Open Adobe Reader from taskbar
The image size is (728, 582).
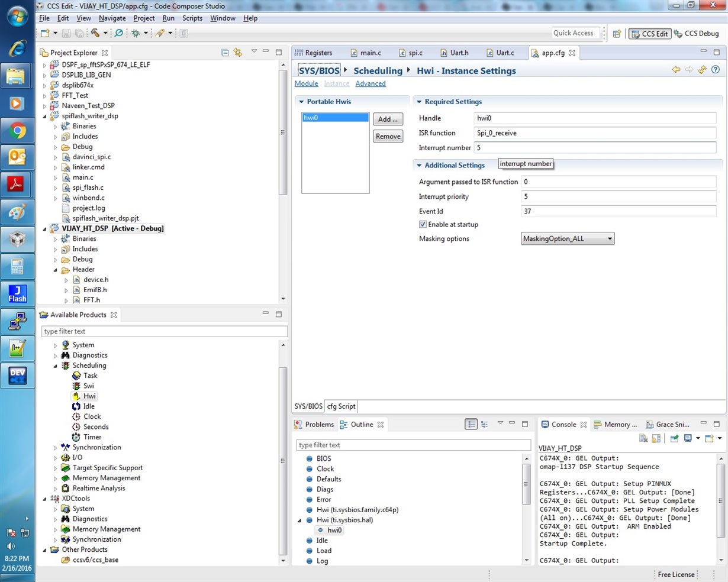pos(17,185)
